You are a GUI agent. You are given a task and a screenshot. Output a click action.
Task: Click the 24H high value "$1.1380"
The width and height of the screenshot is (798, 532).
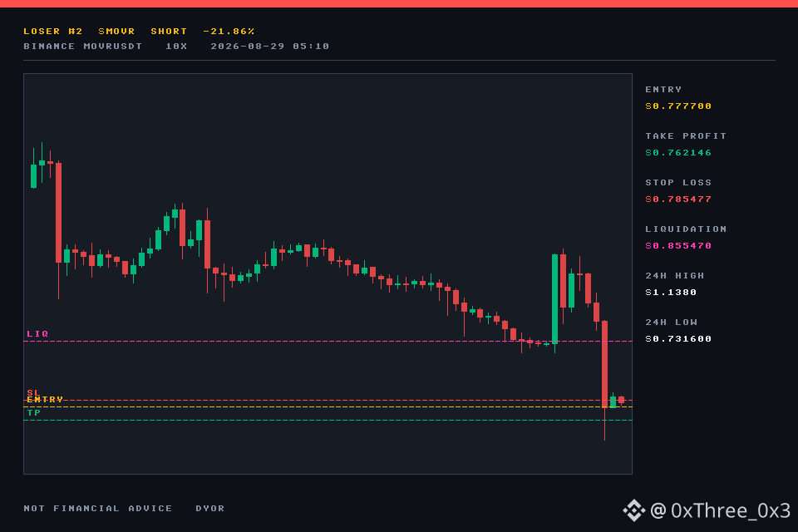(x=671, y=293)
